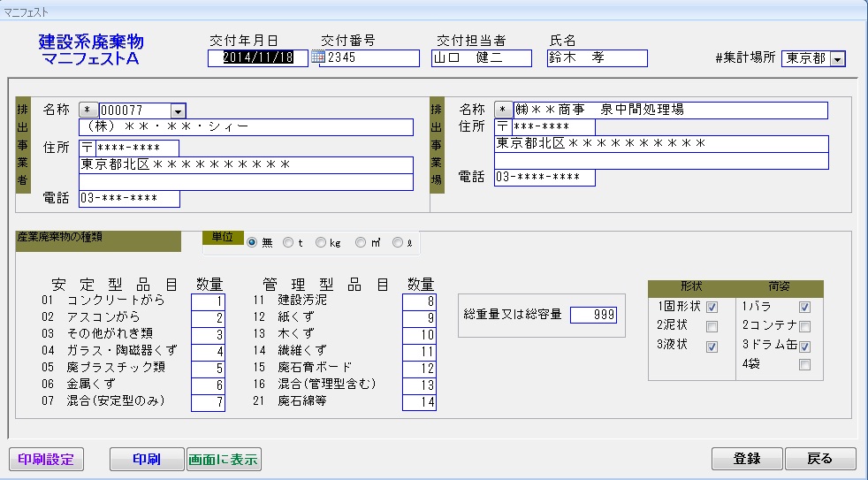Open the 集計場所 東京都 dropdown
This screenshot has height=480, width=868.
pyautogui.click(x=837, y=58)
